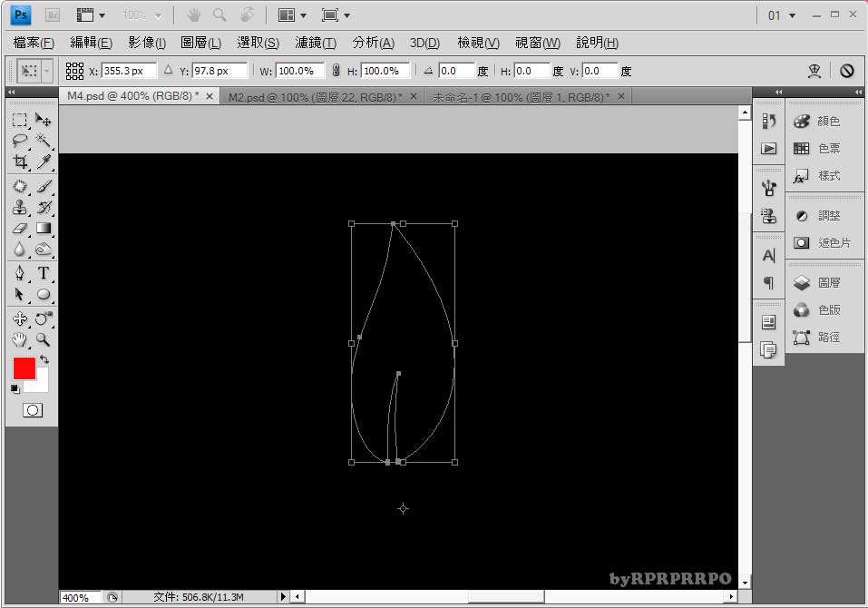Click the reference point location grid

(74, 71)
